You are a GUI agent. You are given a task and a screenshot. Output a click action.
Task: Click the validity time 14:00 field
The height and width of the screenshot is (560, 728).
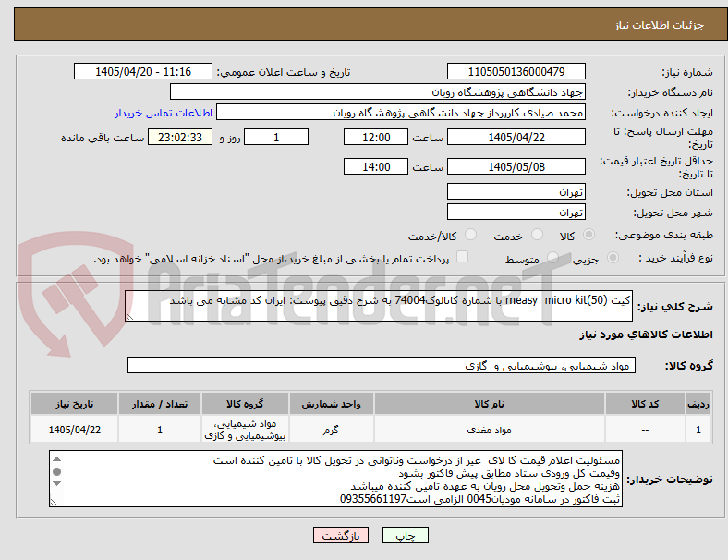[376, 166]
